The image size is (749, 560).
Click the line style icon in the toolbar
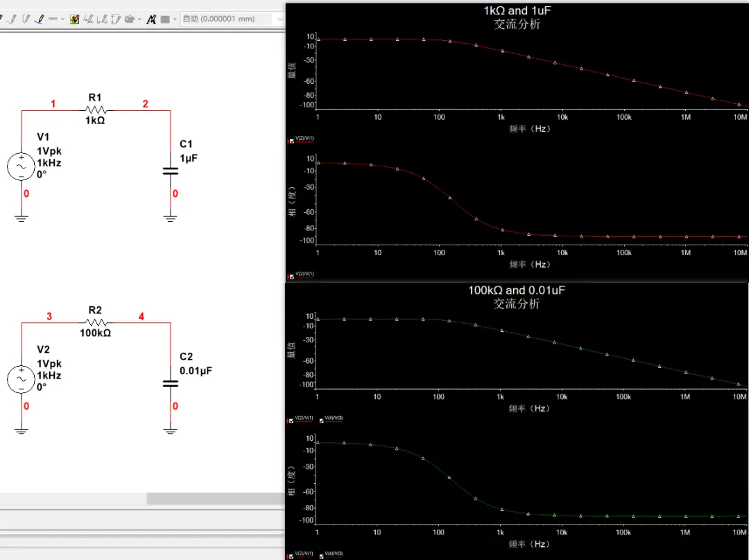[x=53, y=19]
